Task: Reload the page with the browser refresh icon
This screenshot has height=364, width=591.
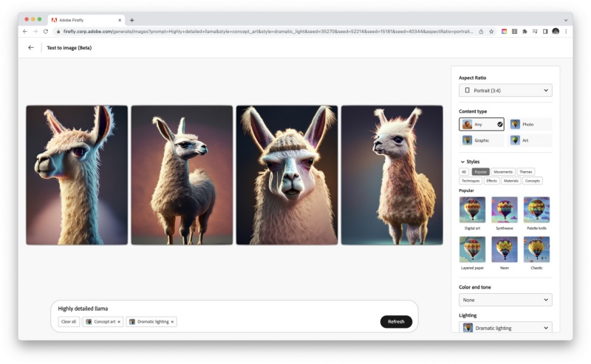Action: [x=46, y=32]
